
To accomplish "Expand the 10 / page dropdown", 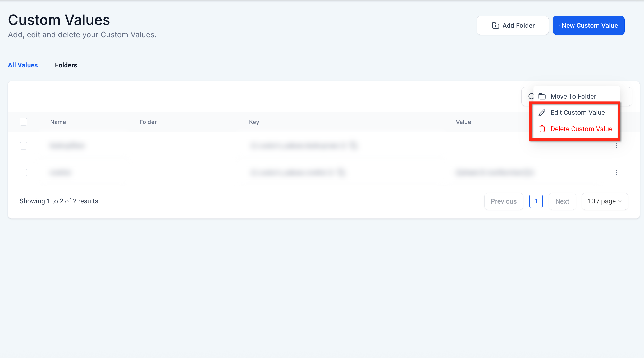I will click(x=604, y=201).
